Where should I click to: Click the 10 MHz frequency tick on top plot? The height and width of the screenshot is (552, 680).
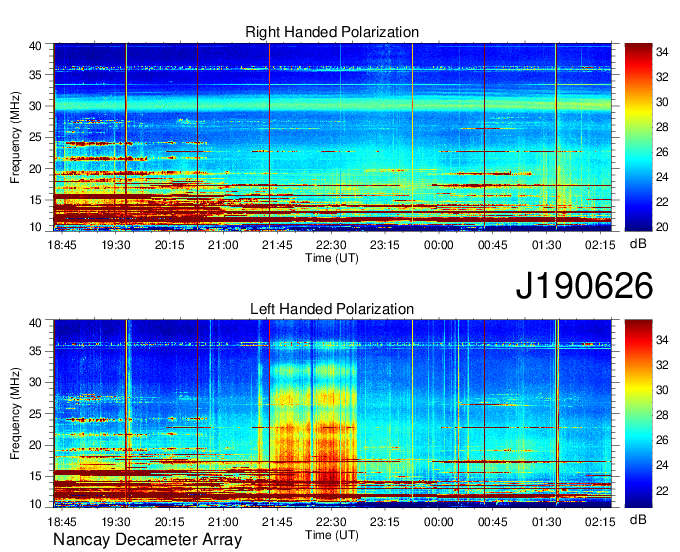pyautogui.click(x=35, y=227)
